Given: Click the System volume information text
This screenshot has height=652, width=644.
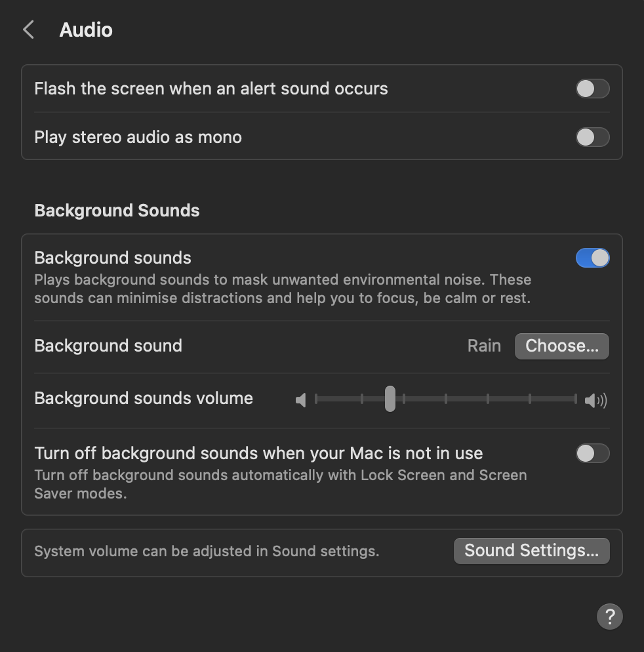Looking at the screenshot, I should 207,551.
